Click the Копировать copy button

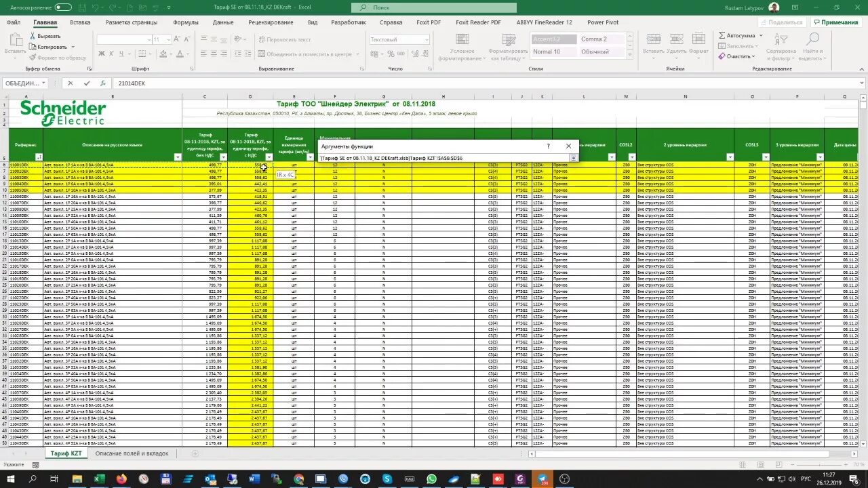49,47
